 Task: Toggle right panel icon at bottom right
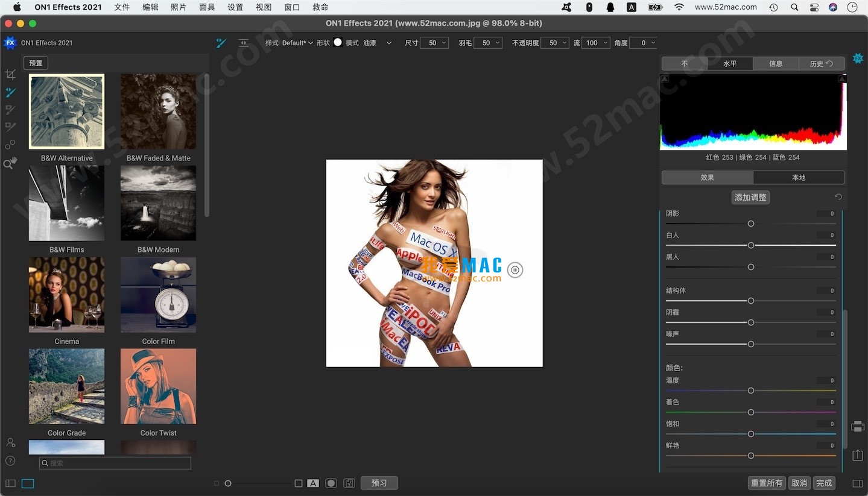click(858, 483)
